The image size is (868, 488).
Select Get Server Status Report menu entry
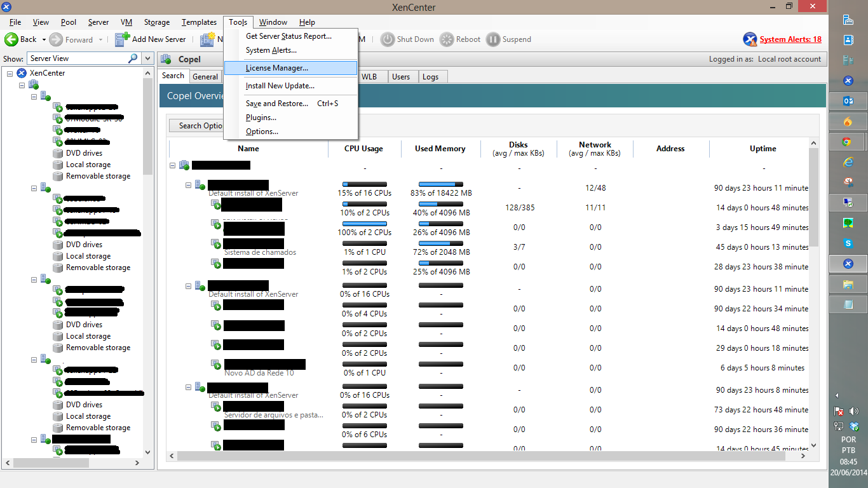pos(292,36)
